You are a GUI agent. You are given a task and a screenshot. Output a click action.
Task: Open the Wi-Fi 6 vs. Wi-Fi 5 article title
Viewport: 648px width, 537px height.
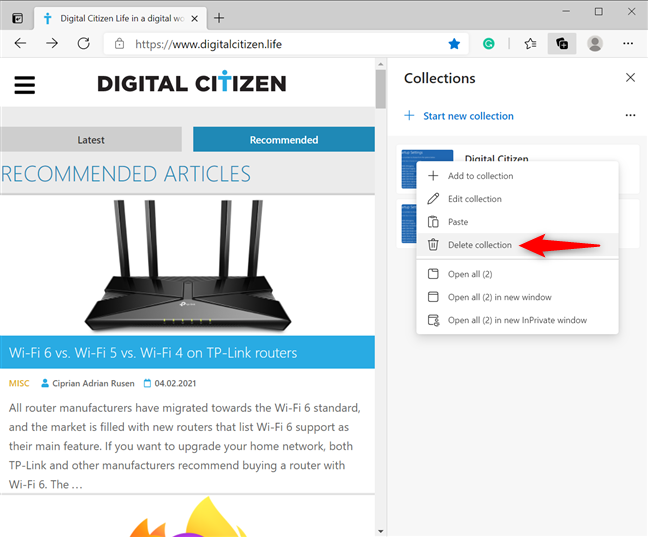tap(153, 353)
